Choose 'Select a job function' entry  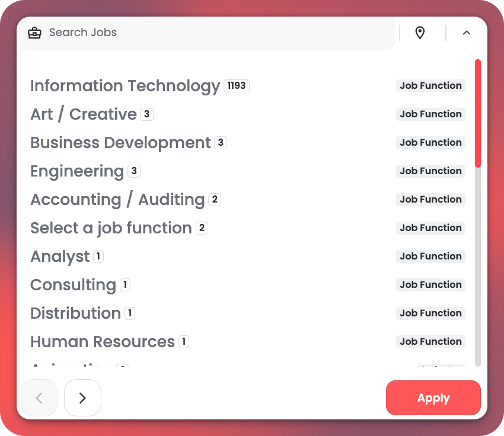point(111,228)
